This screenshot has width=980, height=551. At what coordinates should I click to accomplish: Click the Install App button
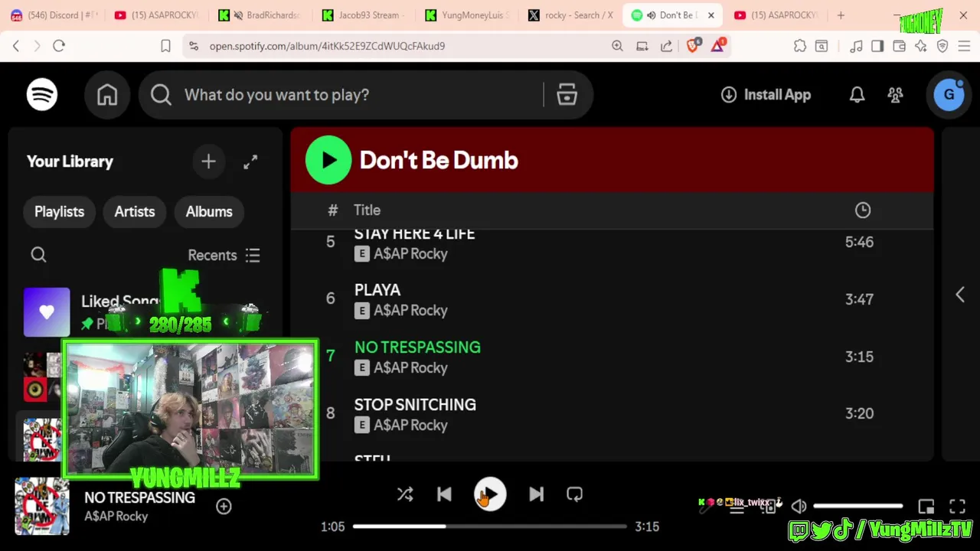(766, 95)
